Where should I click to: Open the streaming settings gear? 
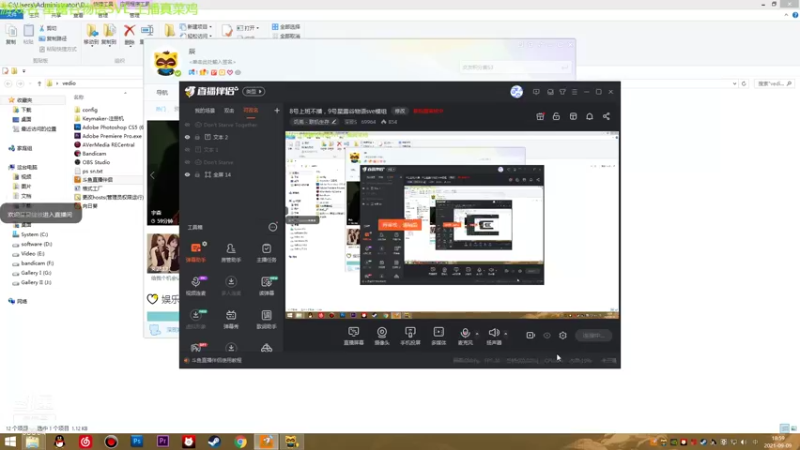click(563, 335)
